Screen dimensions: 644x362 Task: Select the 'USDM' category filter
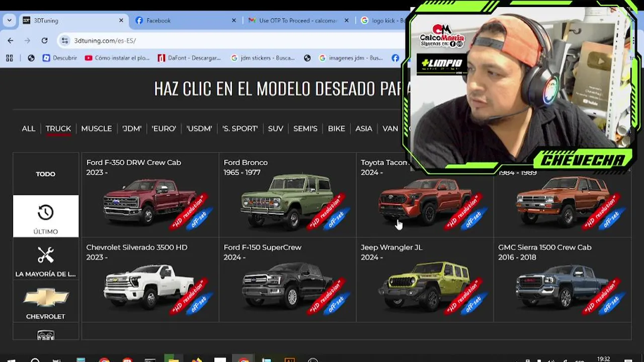point(199,129)
